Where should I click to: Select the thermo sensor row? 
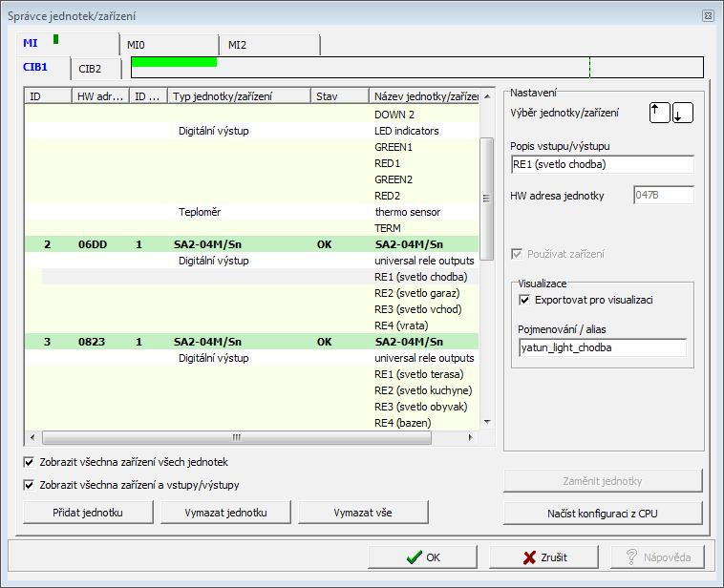[251, 212]
